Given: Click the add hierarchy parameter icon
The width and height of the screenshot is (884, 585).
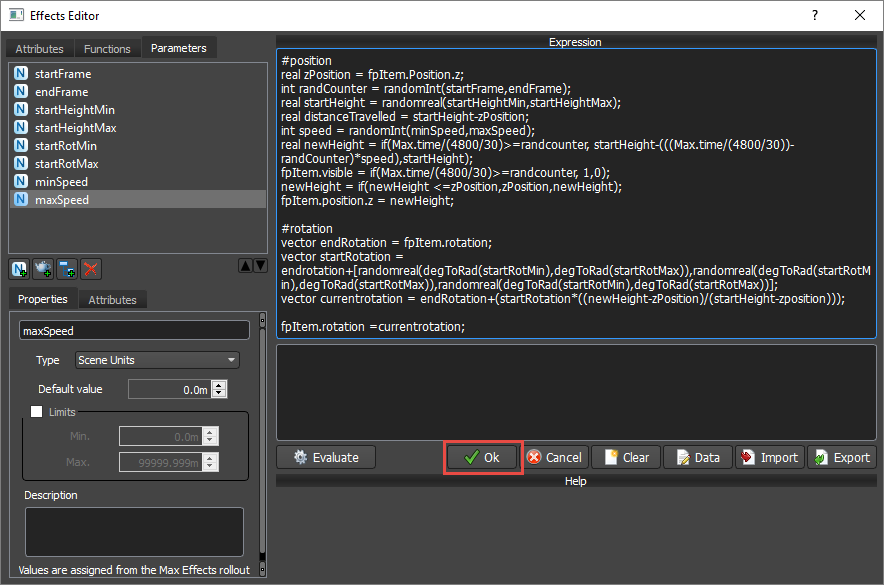Looking at the screenshot, I should pyautogui.click(x=67, y=268).
